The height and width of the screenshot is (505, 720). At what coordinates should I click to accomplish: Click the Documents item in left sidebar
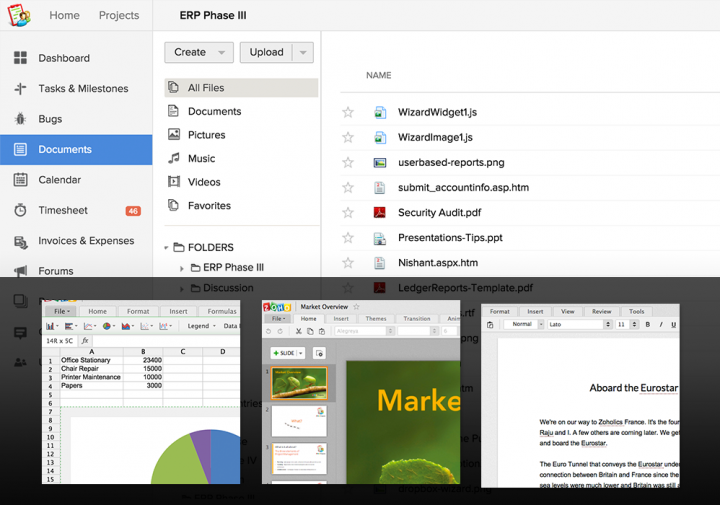[x=76, y=149]
